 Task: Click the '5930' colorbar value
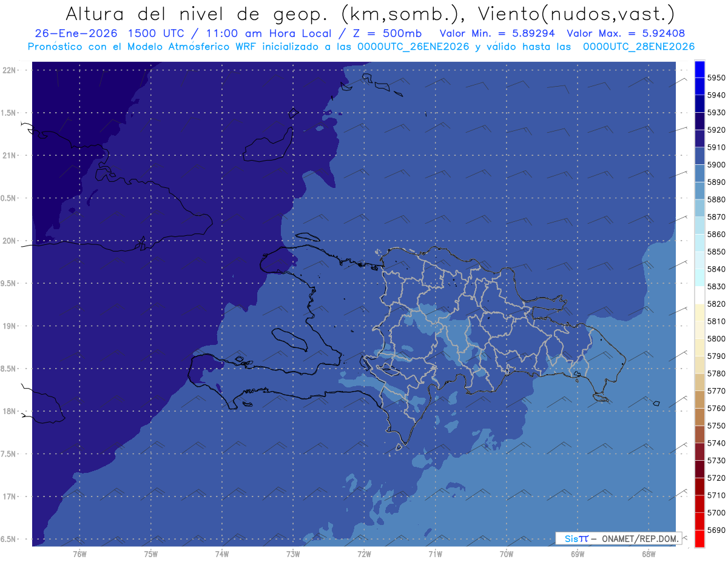click(716, 112)
